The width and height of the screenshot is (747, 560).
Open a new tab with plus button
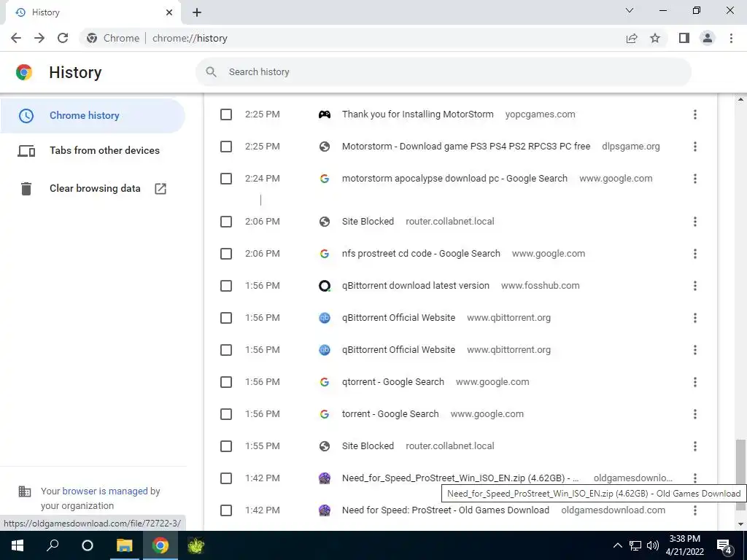point(197,12)
